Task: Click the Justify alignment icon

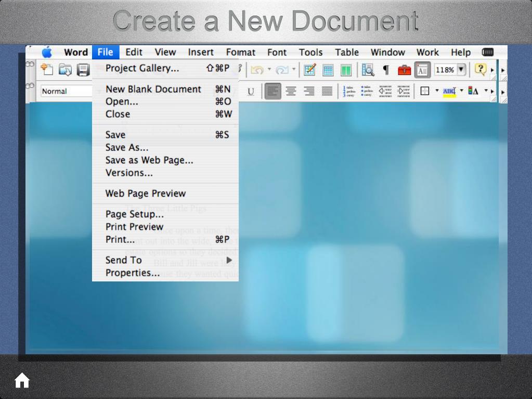Action: [x=327, y=91]
